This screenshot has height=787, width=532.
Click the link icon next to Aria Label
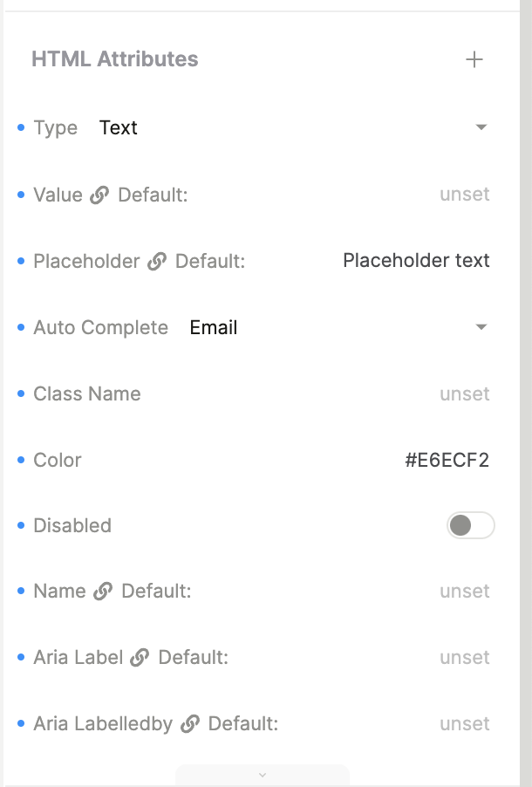[140, 658]
